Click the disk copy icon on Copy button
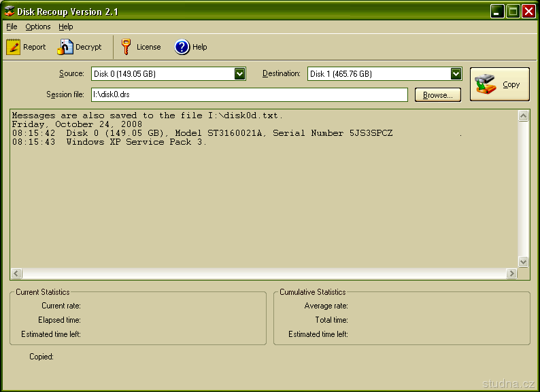 485,84
